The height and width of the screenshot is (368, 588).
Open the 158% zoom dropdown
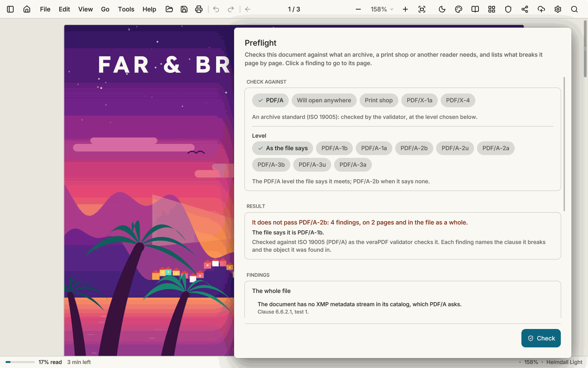tap(382, 9)
